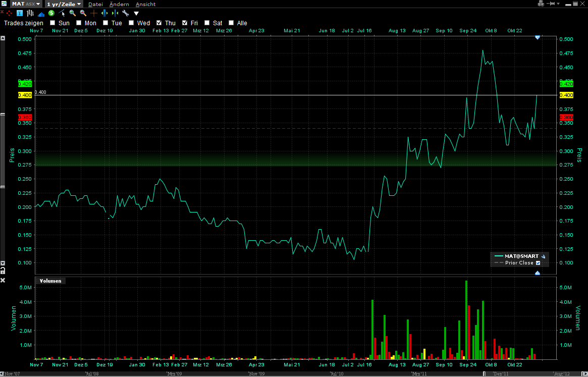588x377 pixels.
Task: Click the red crosshair target toolbar icon
Action: click(x=9, y=13)
